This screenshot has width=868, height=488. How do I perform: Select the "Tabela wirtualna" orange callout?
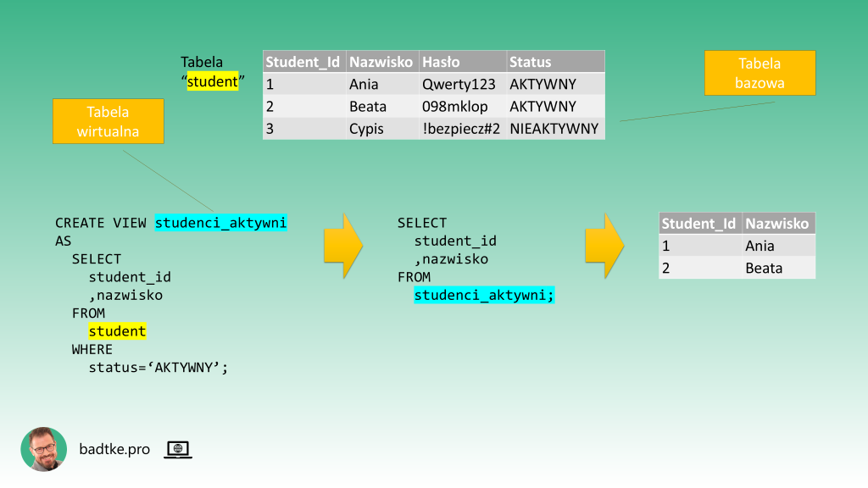pyautogui.click(x=108, y=121)
